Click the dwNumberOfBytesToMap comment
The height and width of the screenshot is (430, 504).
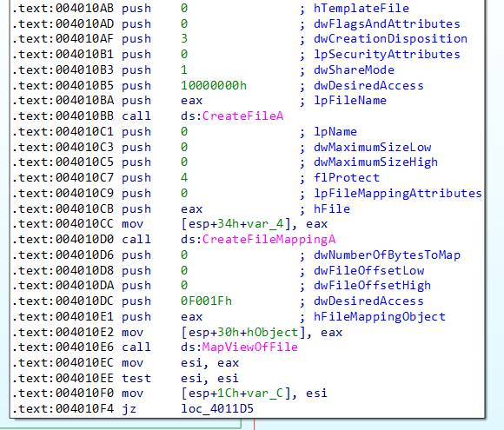[x=387, y=255]
